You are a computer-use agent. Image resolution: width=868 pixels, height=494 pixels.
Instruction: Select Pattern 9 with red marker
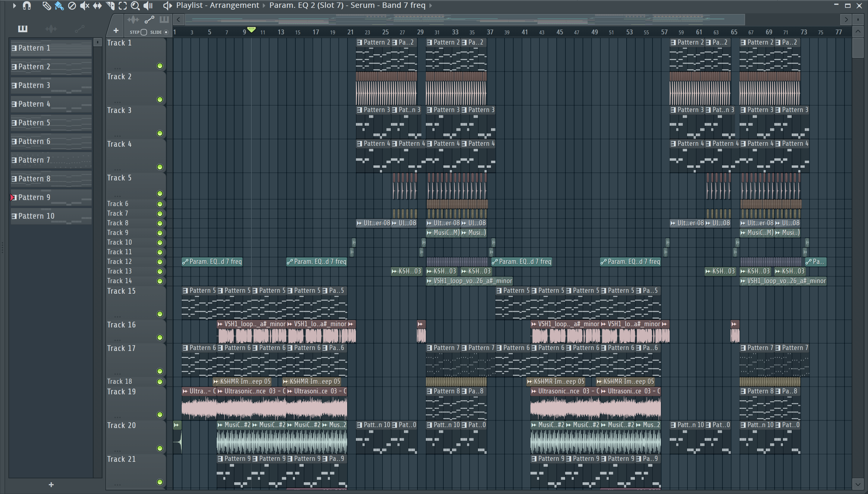tap(51, 198)
